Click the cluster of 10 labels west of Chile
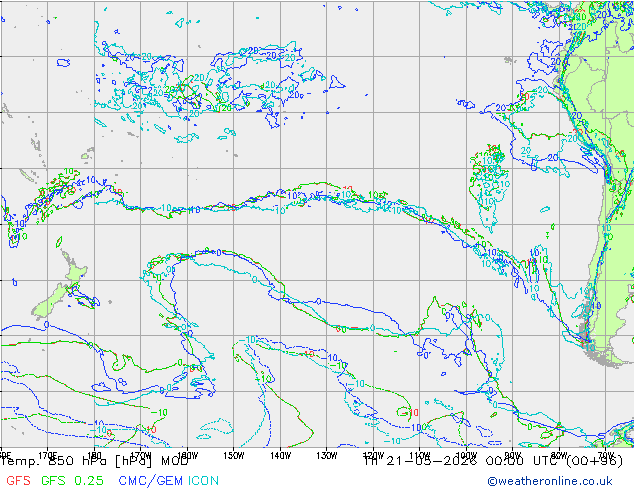The height and width of the screenshot is (490, 634). tap(489, 178)
